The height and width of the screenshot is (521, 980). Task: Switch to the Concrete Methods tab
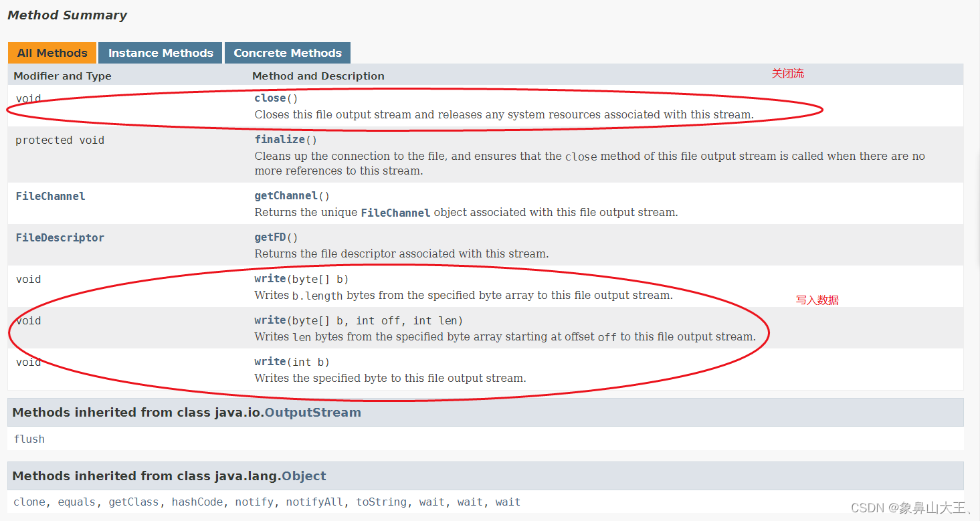(x=287, y=52)
